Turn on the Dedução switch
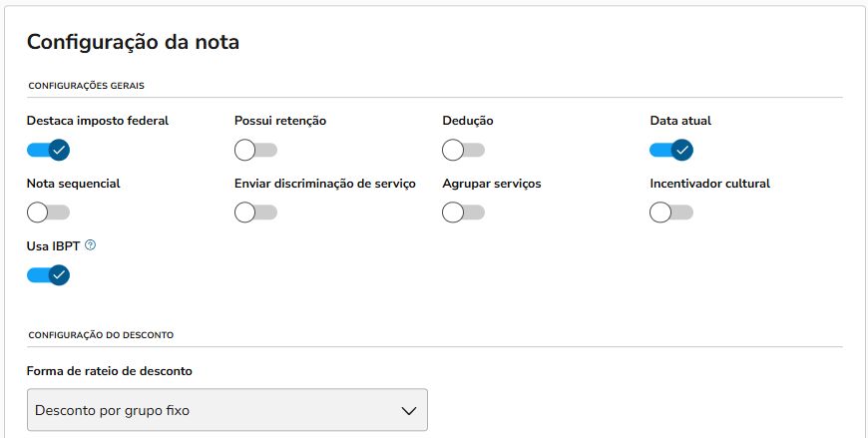The width and height of the screenshot is (868, 438). pos(463,150)
